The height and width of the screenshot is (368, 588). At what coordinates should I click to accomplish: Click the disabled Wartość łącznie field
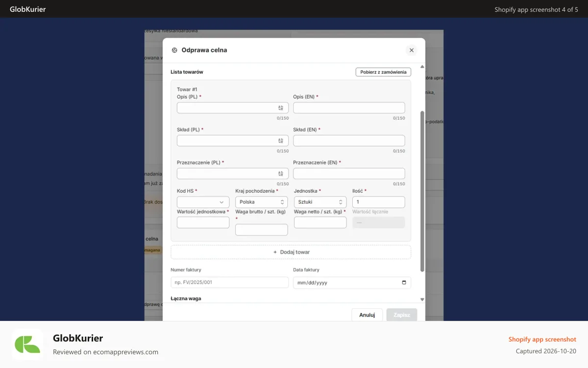[378, 223]
